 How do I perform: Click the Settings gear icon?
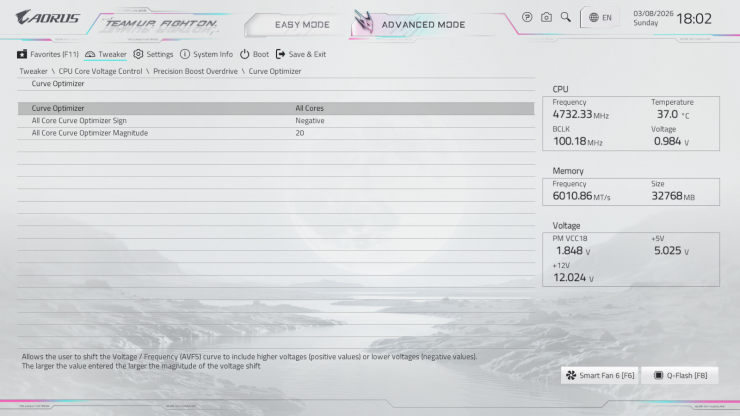pyautogui.click(x=138, y=54)
